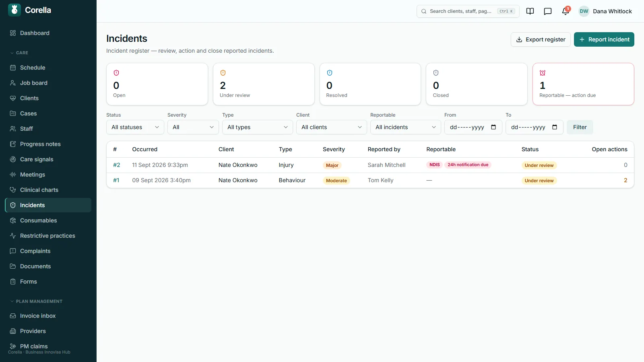Select the Under review summary card

click(x=264, y=84)
